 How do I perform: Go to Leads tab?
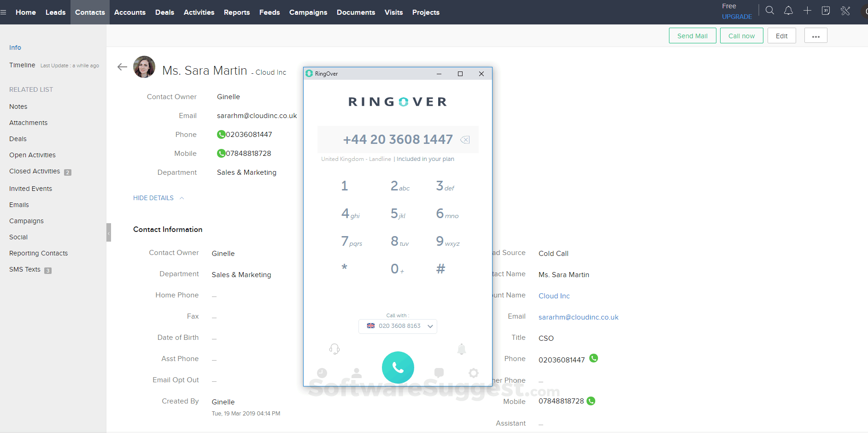point(55,12)
